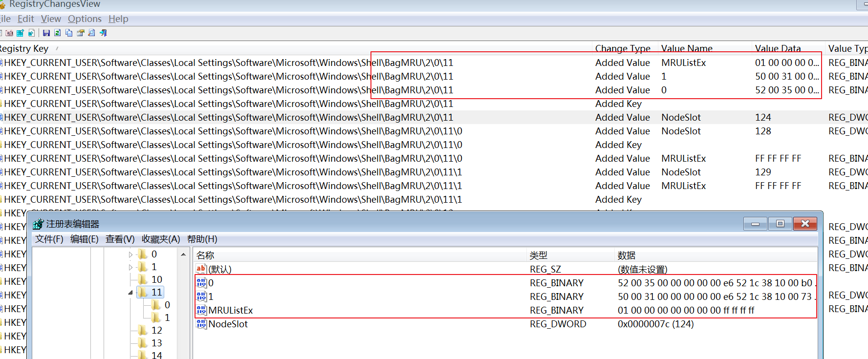
Task: Click the REG_DWORD type cell in Registry Editor
Action: [x=558, y=324]
